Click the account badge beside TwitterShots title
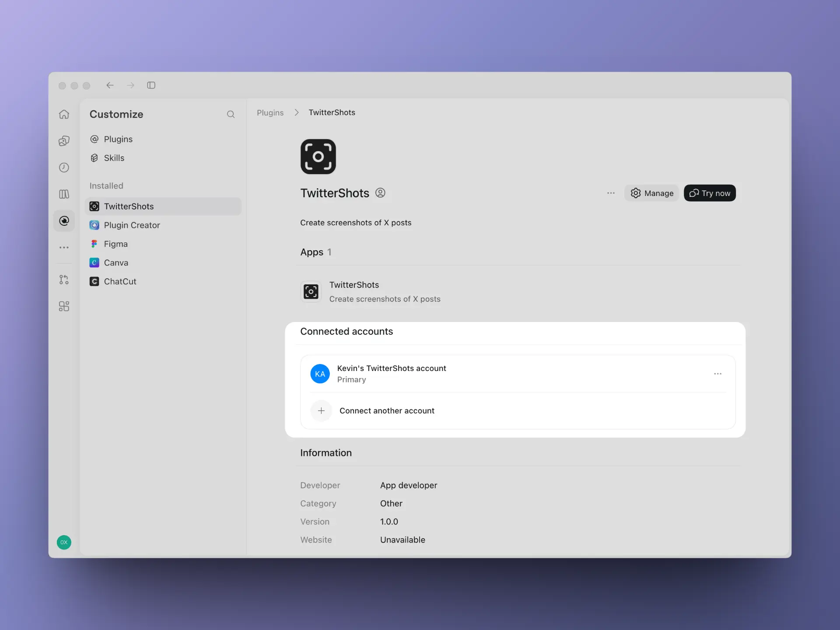This screenshot has width=840, height=630. click(380, 193)
